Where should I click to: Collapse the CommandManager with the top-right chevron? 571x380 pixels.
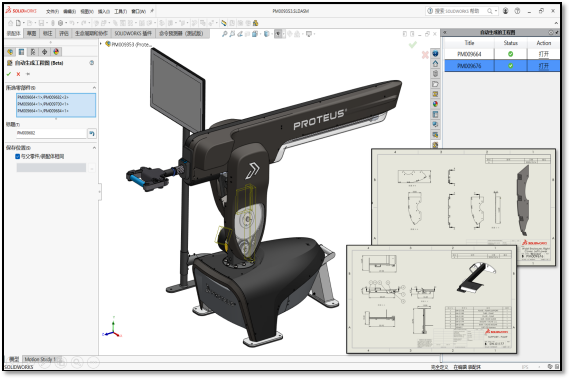pos(556,23)
